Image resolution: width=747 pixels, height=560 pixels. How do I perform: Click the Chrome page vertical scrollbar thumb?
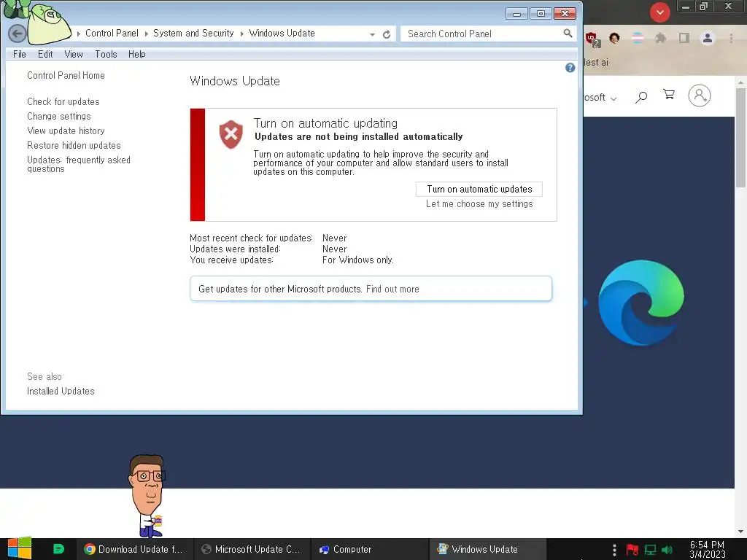click(740, 138)
